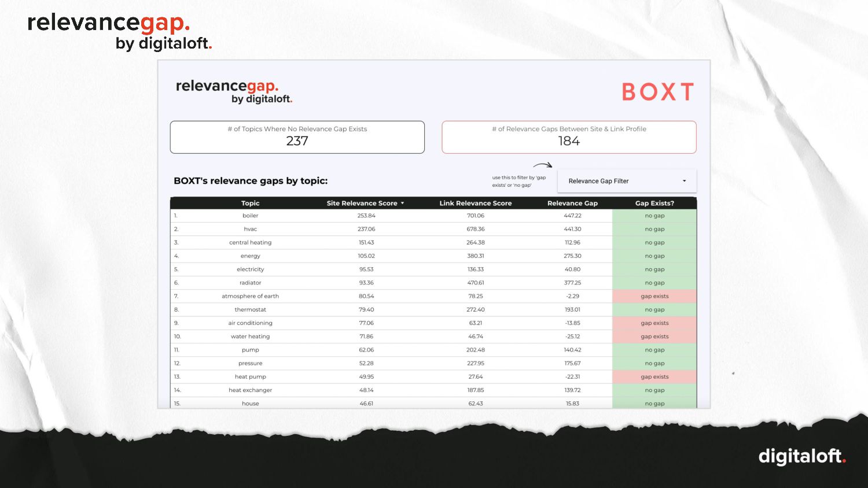Click relevance gap value -25.12
Screen dimensions: 868x488
click(572, 337)
